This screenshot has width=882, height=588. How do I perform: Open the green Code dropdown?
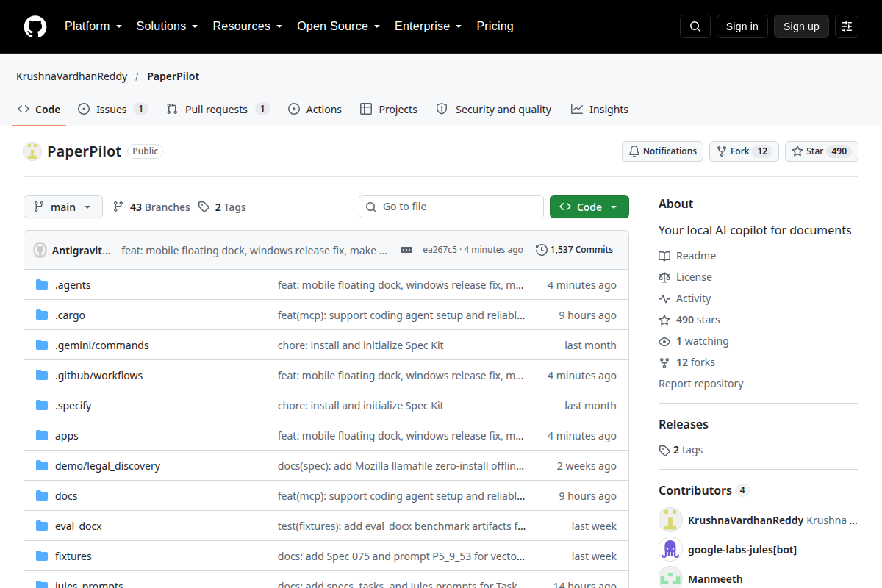pos(589,207)
